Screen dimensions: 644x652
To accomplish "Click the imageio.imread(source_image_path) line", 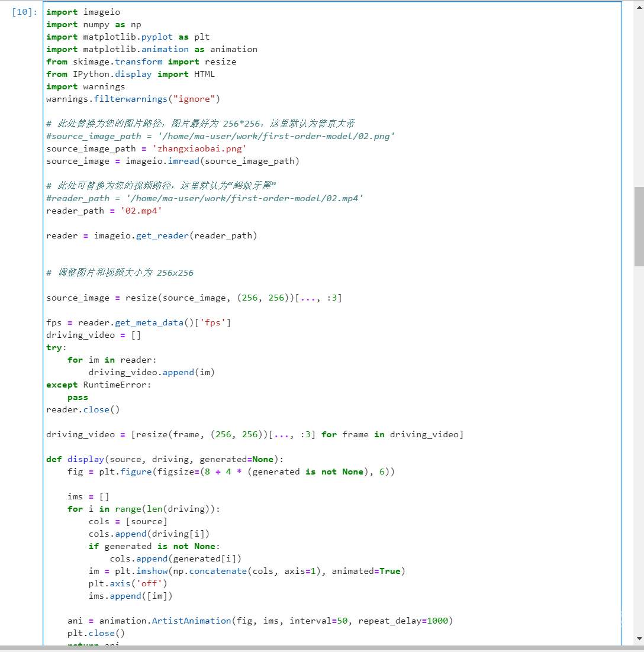I will tap(173, 162).
